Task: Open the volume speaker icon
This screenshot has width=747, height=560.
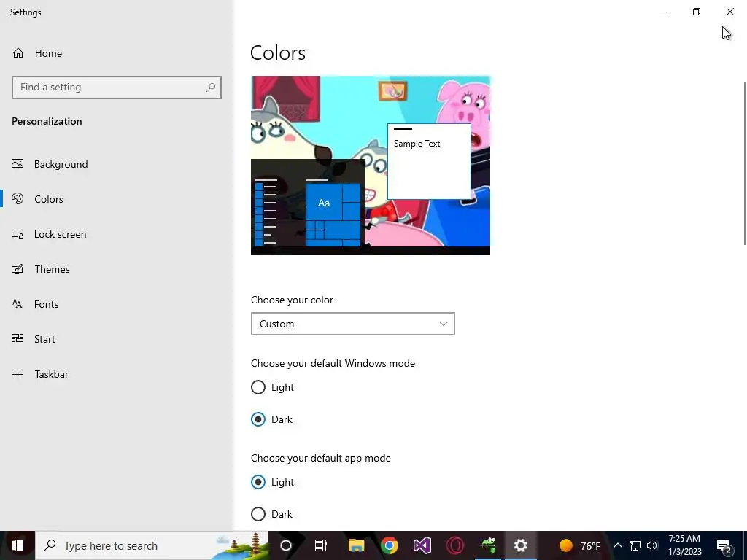Action: click(652, 545)
